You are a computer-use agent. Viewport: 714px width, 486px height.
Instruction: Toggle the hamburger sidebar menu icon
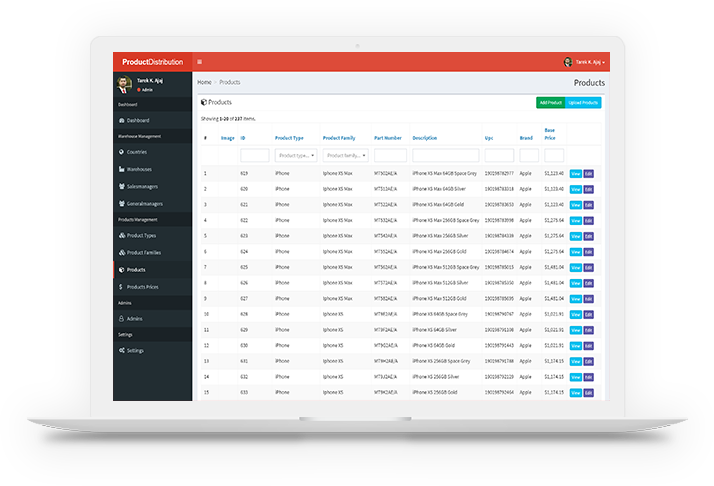click(x=199, y=62)
